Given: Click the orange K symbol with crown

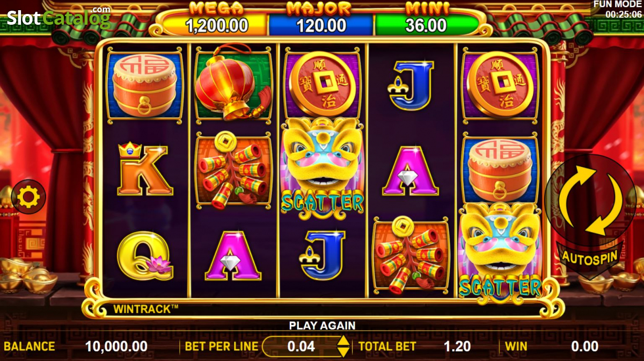Looking at the screenshot, I should coord(144,169).
